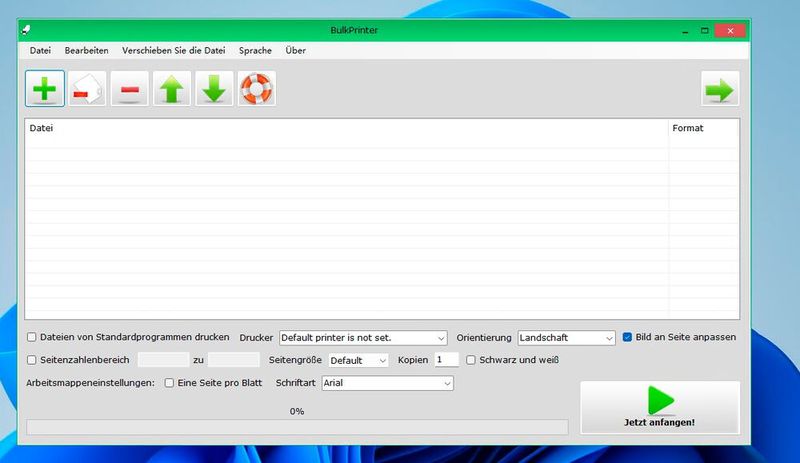This screenshot has width=800, height=463.
Task: Move the file up with the green up arrow
Action: (172, 88)
